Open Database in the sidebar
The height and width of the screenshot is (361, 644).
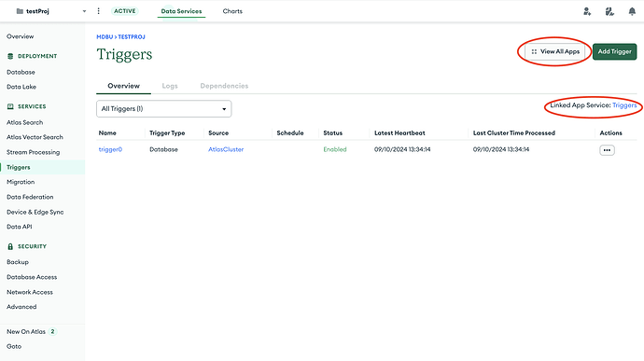tap(21, 72)
